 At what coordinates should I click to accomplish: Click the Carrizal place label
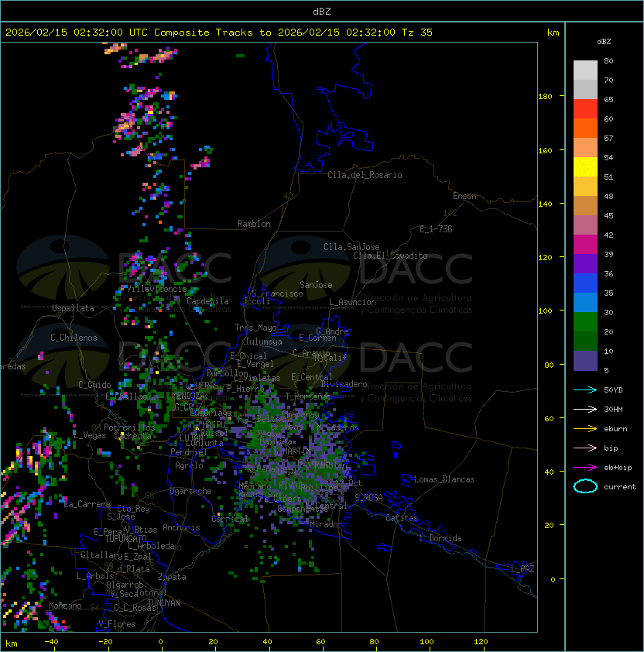pos(230,519)
